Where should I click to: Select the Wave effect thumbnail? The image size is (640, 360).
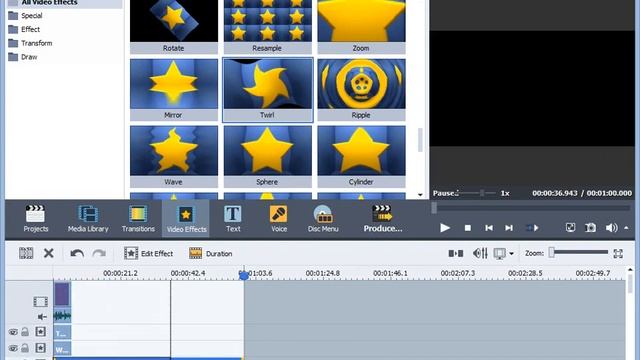pos(174,156)
